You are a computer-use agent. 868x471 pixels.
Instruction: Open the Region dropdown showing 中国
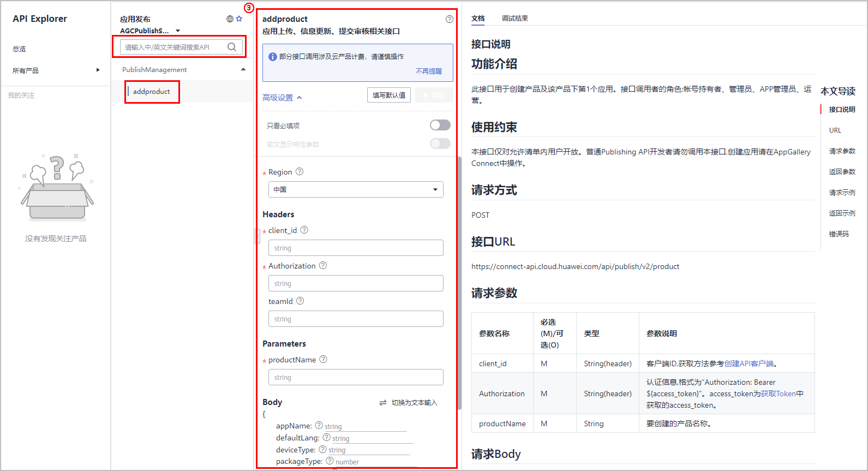[356, 189]
